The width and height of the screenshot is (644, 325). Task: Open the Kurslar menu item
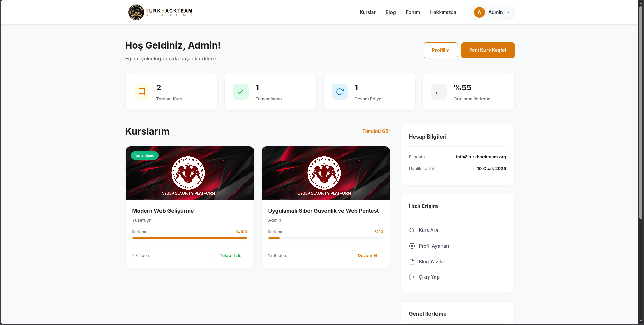[x=368, y=12]
